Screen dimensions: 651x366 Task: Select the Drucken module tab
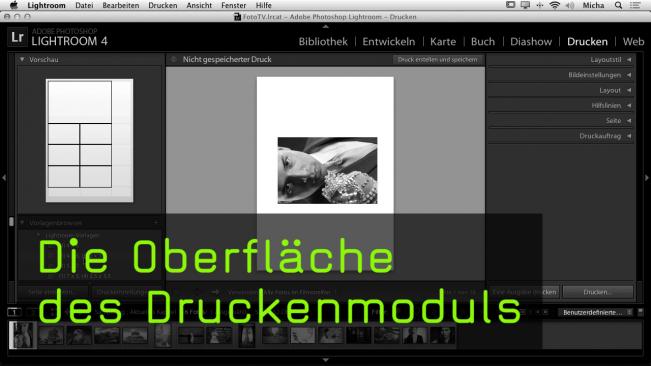point(587,41)
